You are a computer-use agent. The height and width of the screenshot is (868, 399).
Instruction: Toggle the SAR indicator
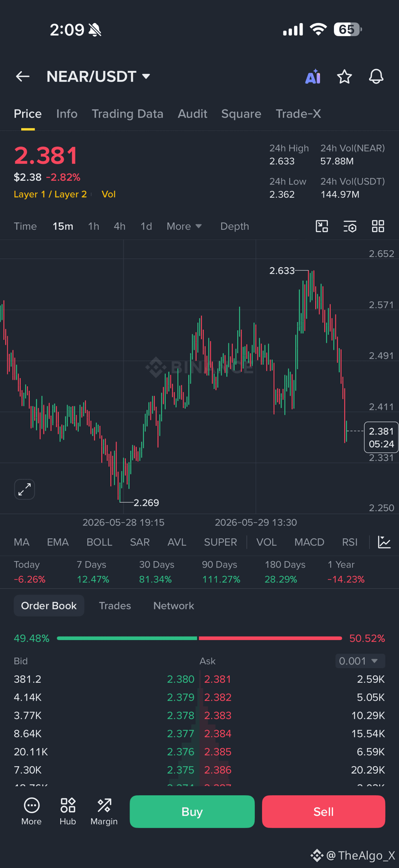coord(140,542)
